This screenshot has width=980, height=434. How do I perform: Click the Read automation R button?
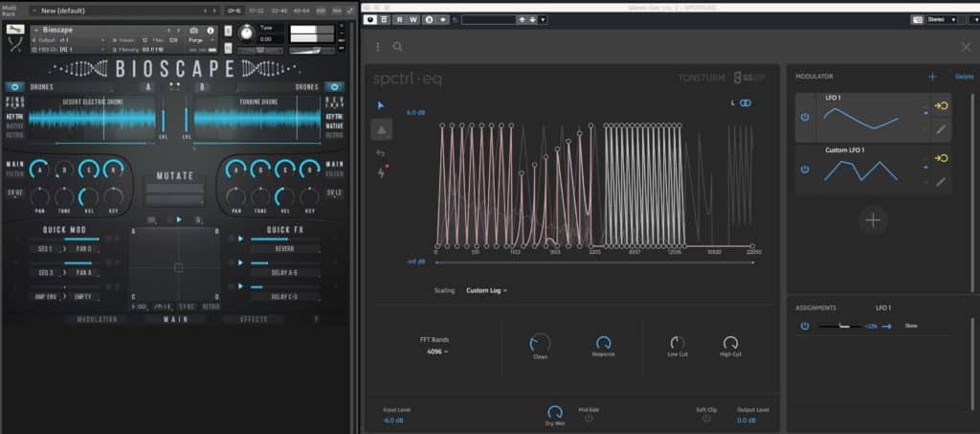pyautogui.click(x=399, y=19)
